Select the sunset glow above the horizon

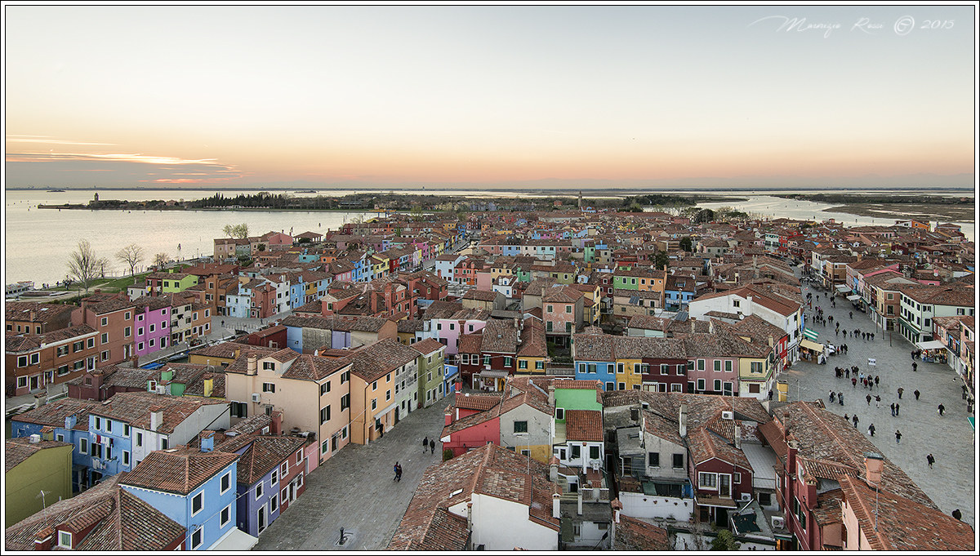[204, 163]
